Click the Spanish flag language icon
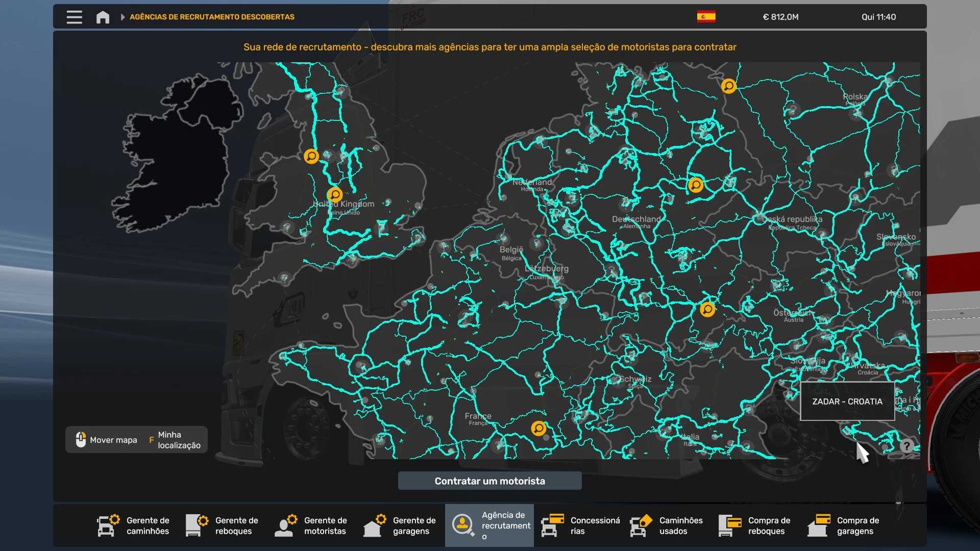 coord(706,17)
